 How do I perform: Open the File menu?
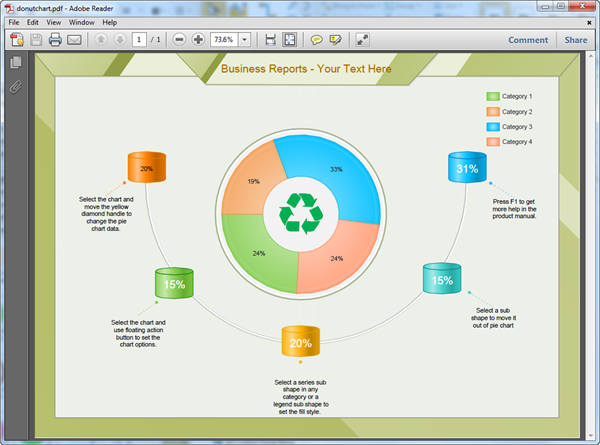[14, 22]
